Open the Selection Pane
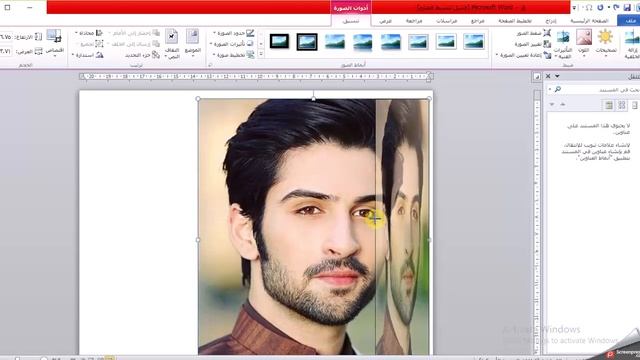Screen dimensions: 640x360 (x=142, y=55)
